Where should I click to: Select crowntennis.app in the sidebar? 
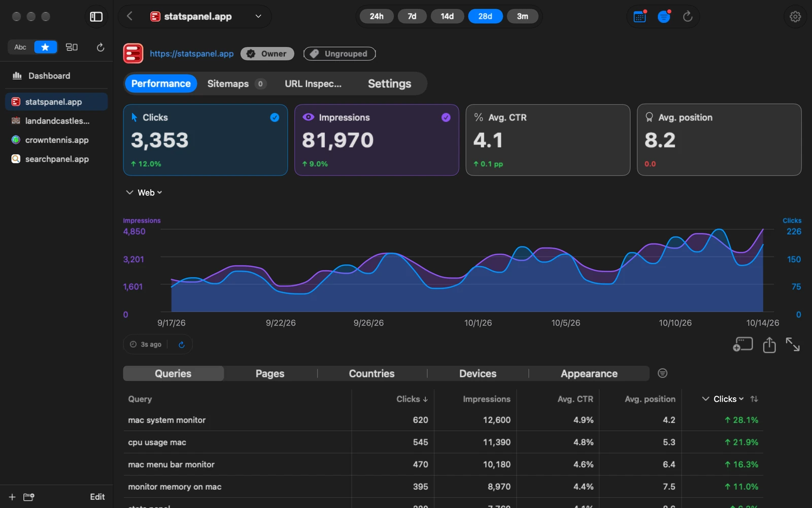click(x=56, y=140)
